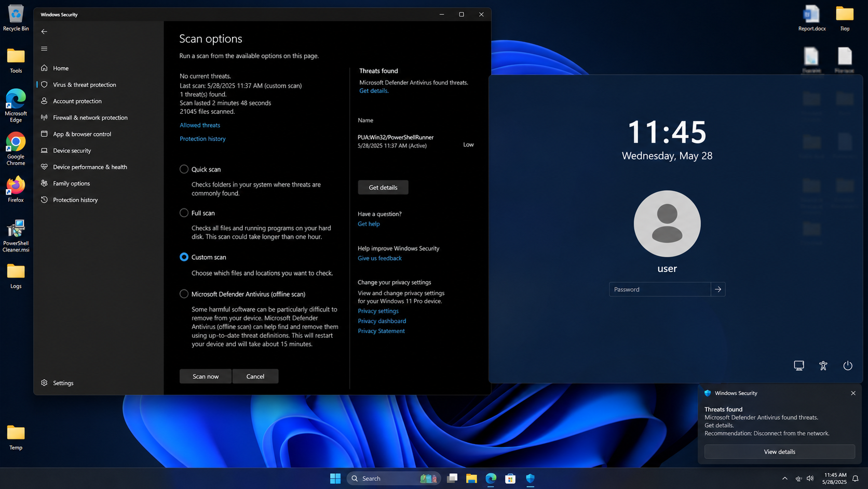This screenshot has height=489, width=868.
Task: Select Report.docx file on desktop
Action: [x=811, y=18]
